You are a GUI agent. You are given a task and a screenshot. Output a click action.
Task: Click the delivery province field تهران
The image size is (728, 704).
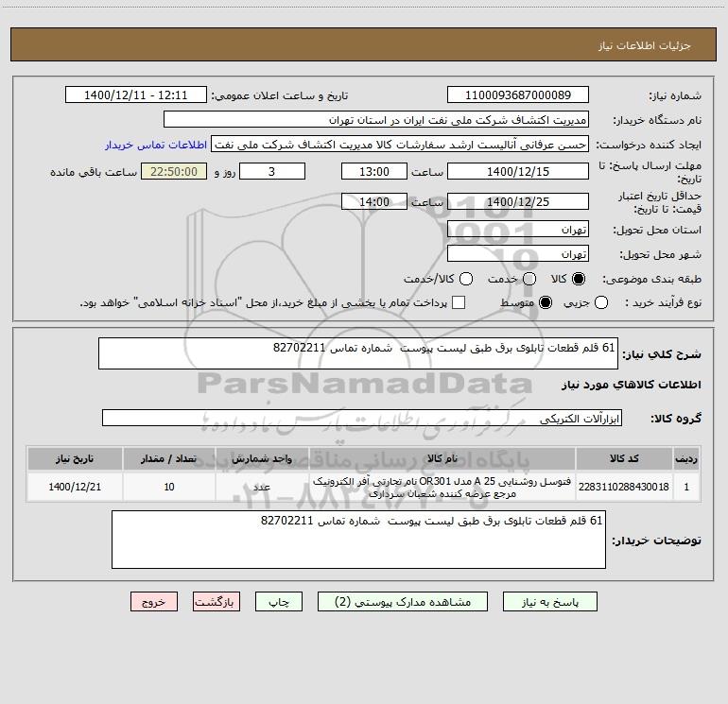(x=518, y=230)
